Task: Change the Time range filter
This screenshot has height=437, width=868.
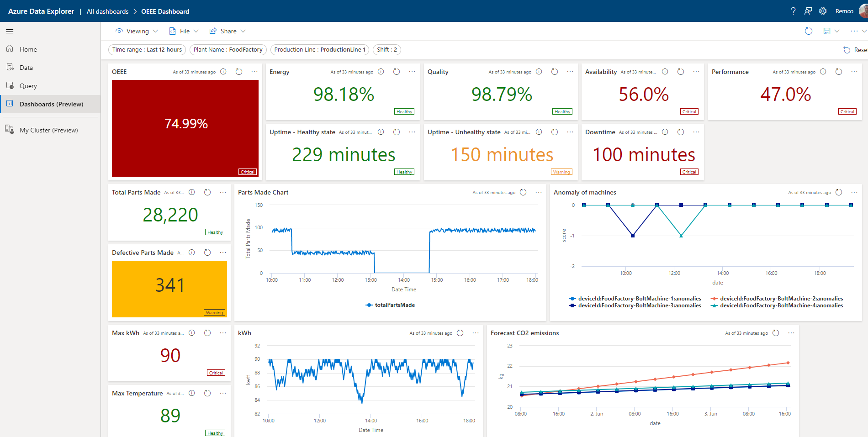Action: point(147,50)
